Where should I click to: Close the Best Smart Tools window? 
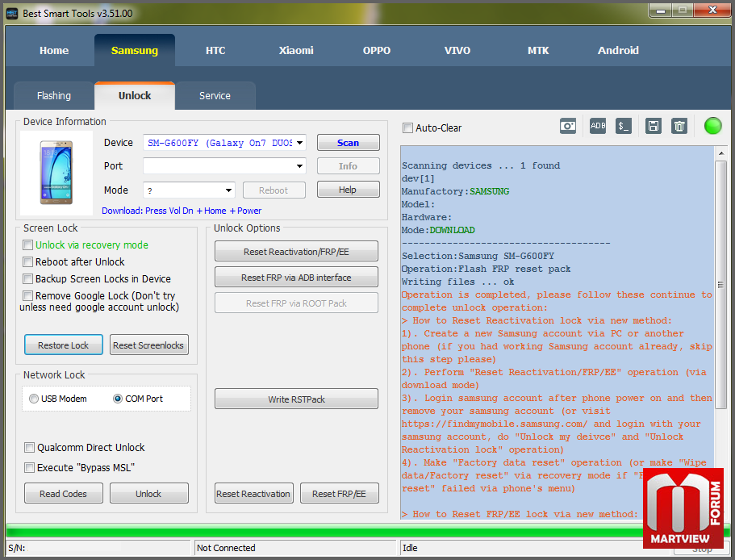point(712,10)
